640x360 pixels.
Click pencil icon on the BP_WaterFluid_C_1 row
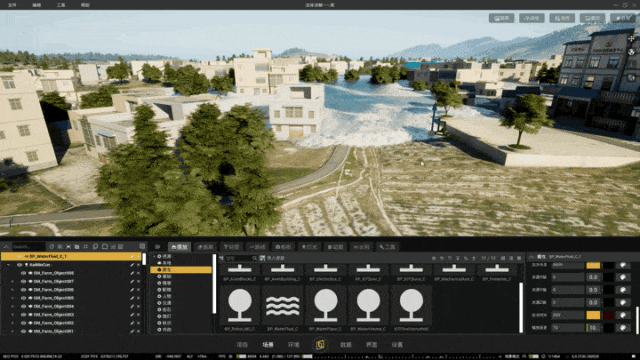click(132, 256)
